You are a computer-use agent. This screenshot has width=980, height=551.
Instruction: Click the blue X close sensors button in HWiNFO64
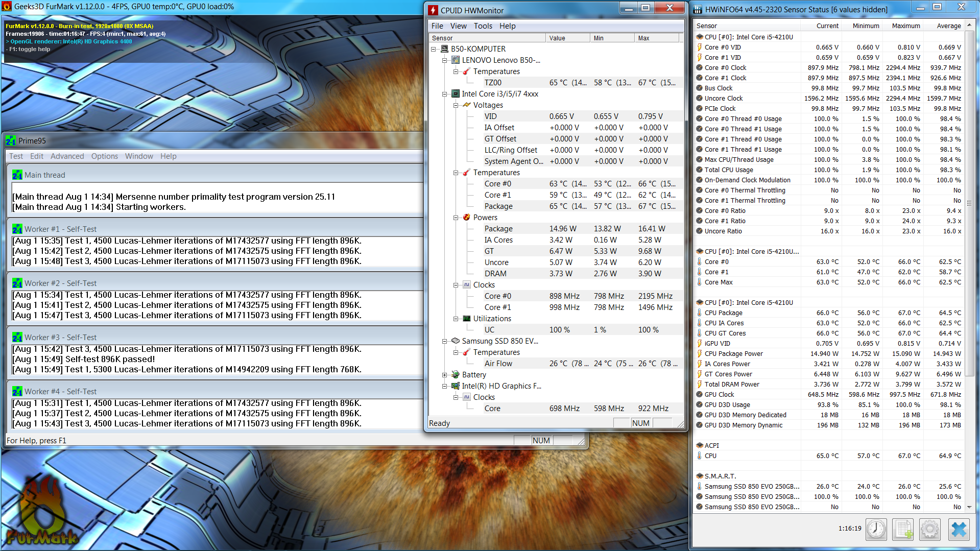pyautogui.click(x=959, y=529)
